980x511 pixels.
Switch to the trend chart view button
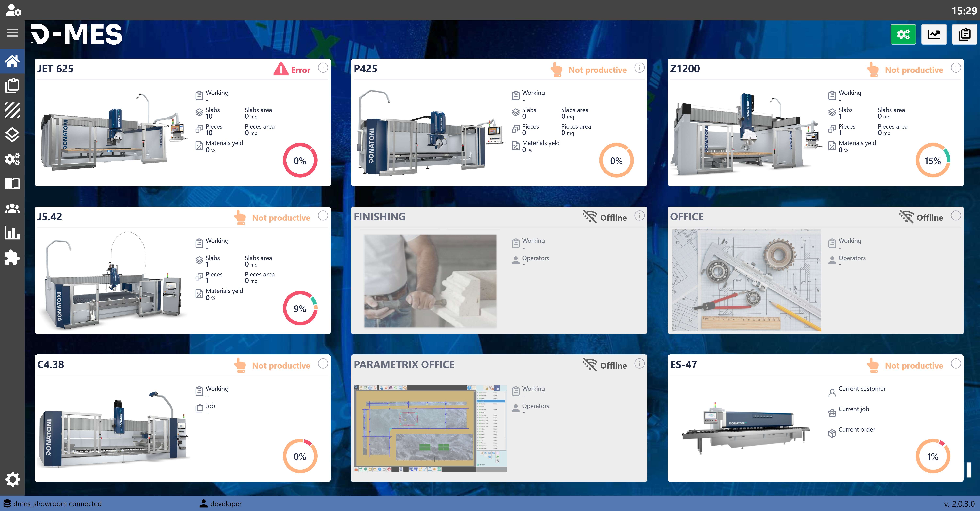tap(934, 35)
